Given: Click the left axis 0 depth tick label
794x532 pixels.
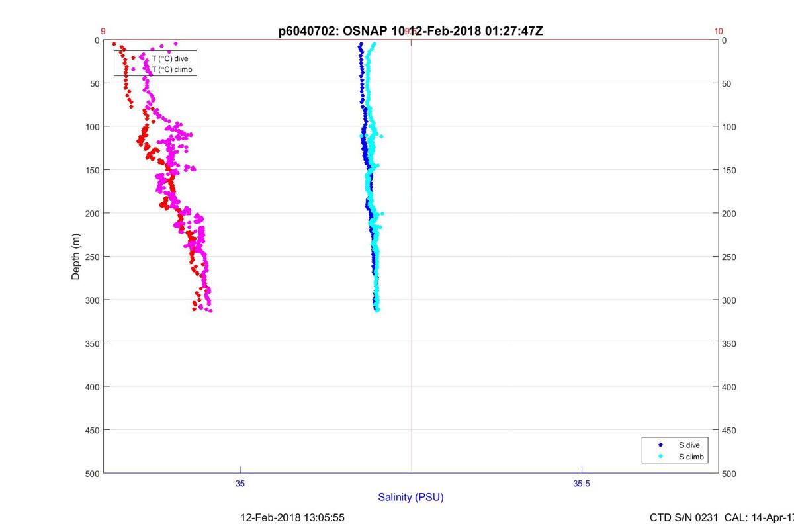Looking at the screenshot, I should click(x=97, y=40).
